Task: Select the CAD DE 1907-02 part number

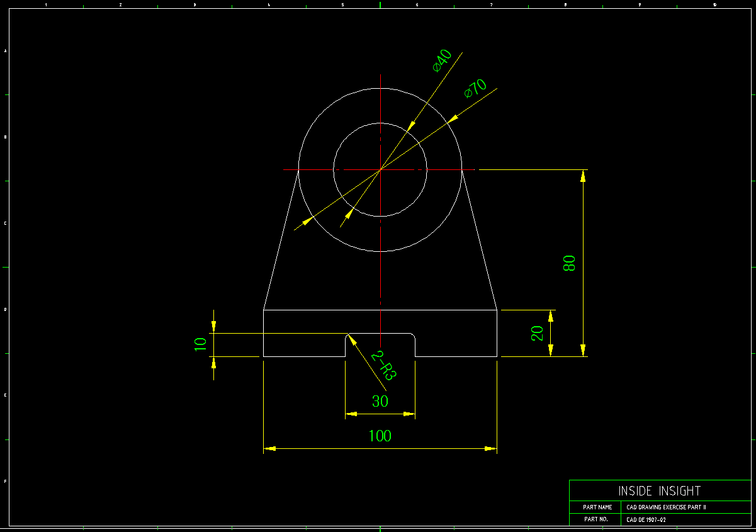Action: pos(645,519)
